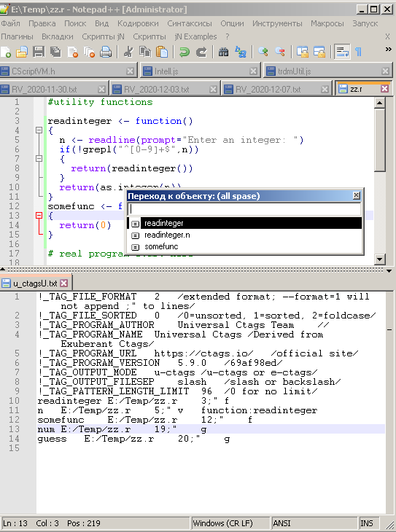
Task: Open the Макросы menu
Action: point(327,23)
